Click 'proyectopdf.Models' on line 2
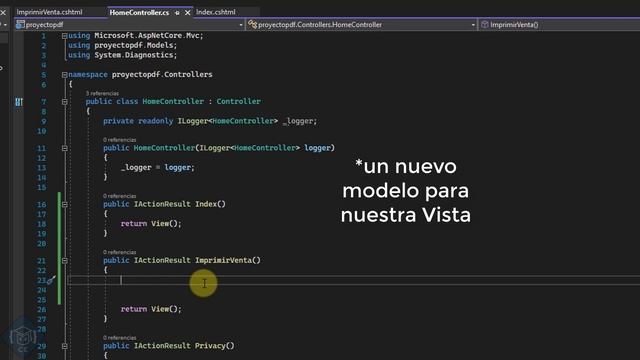The width and height of the screenshot is (640, 360). [x=134, y=45]
